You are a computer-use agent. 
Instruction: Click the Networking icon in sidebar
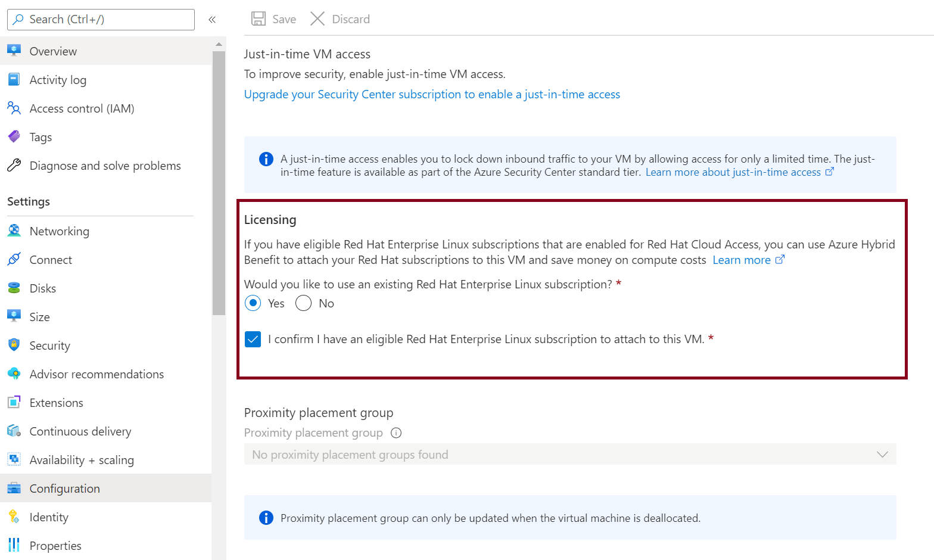14,231
